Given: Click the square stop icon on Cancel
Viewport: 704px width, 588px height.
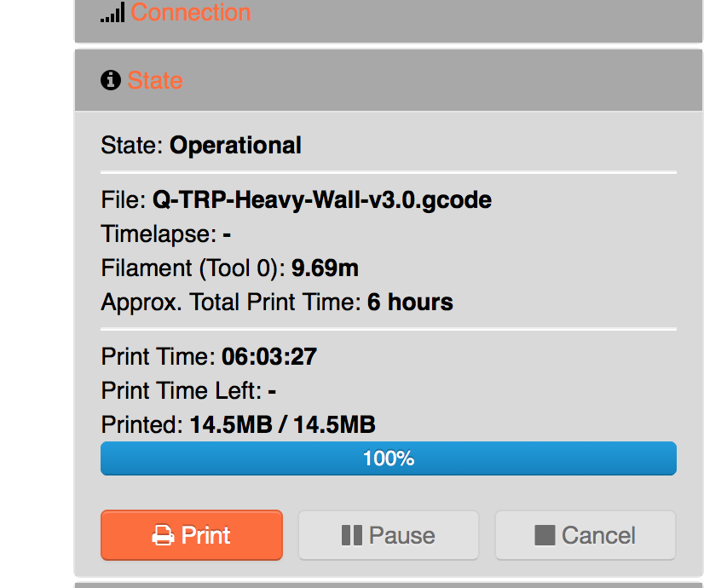Looking at the screenshot, I should 545,536.
